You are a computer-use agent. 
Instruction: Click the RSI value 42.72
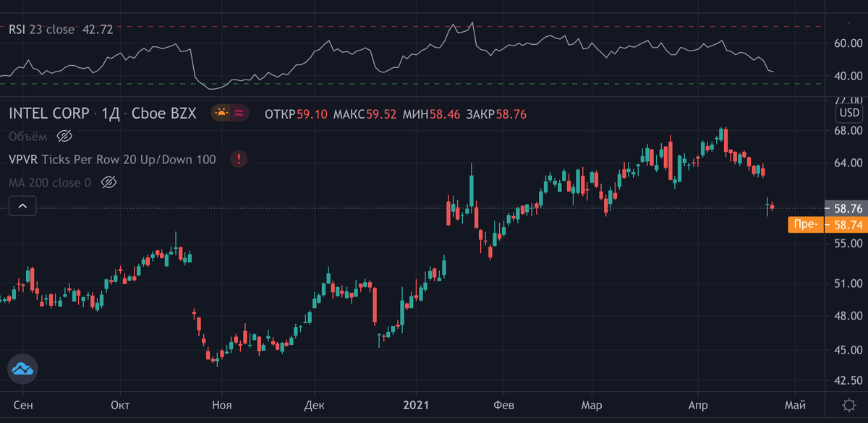coord(99,30)
